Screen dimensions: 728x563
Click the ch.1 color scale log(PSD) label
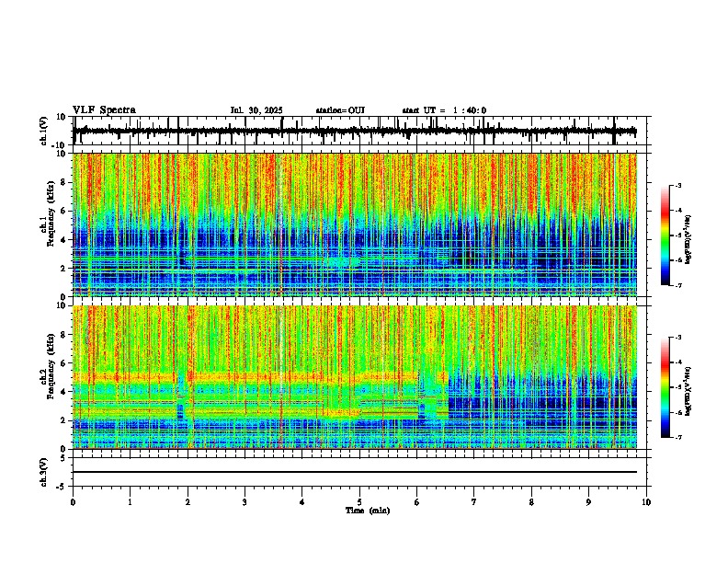coord(688,240)
